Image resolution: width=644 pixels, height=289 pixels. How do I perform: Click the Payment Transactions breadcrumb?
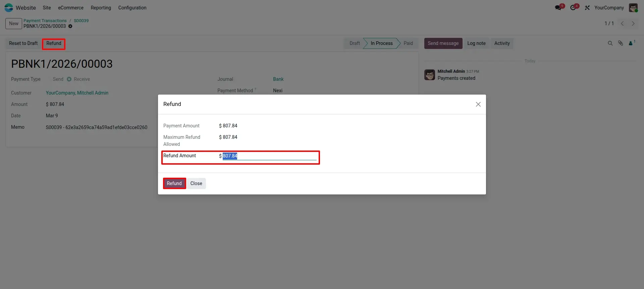point(45,20)
